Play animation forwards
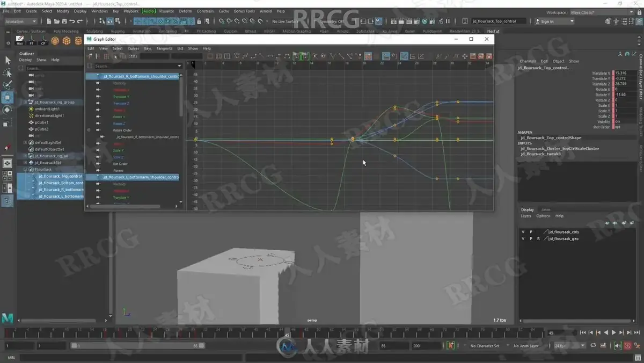The height and width of the screenshot is (363, 644). 613,333
